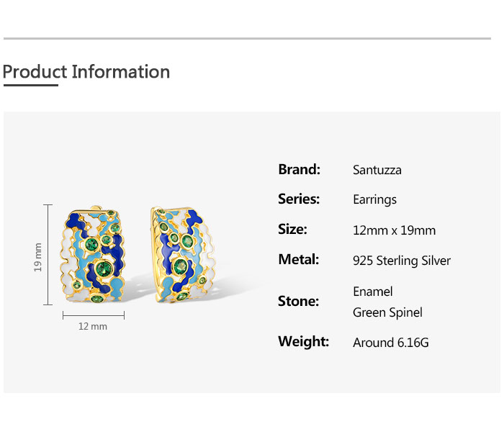Click the Product Information heading
The height and width of the screenshot is (429, 504).
(86, 72)
